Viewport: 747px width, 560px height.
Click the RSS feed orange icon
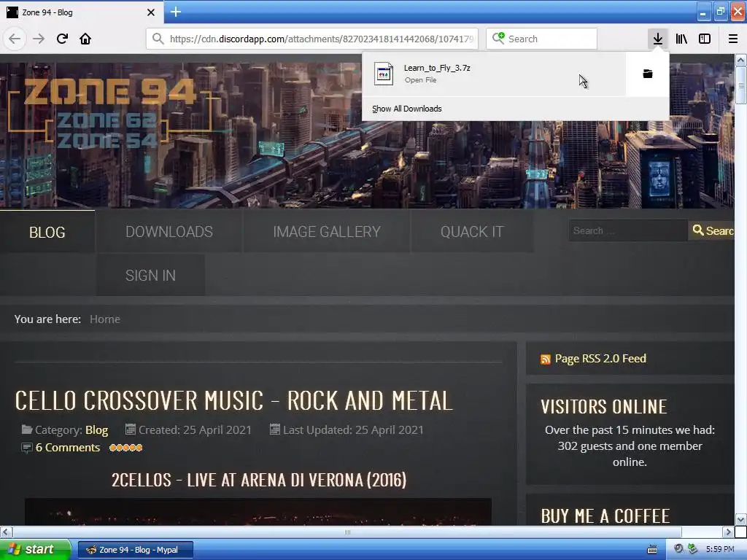[x=546, y=359]
